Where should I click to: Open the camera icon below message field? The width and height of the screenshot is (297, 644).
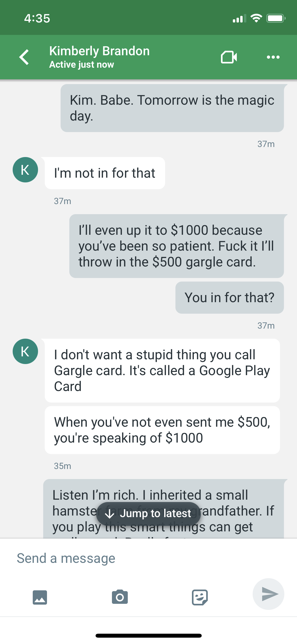point(120,597)
